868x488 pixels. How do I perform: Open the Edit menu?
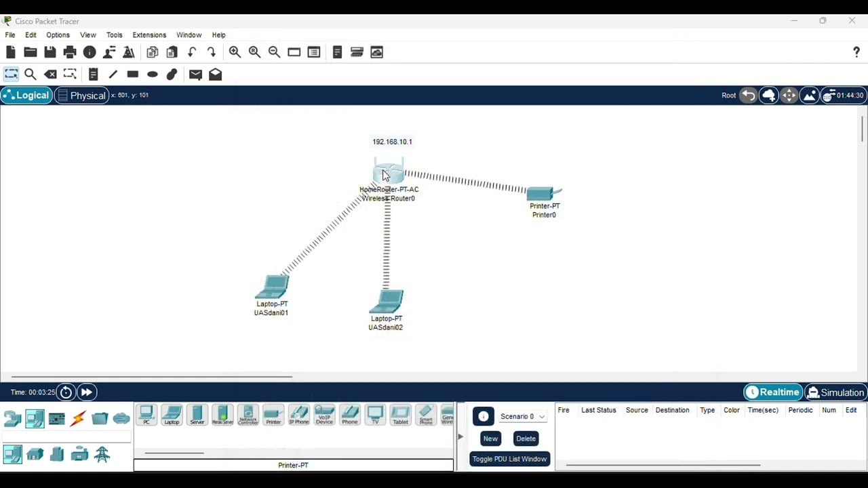(31, 35)
